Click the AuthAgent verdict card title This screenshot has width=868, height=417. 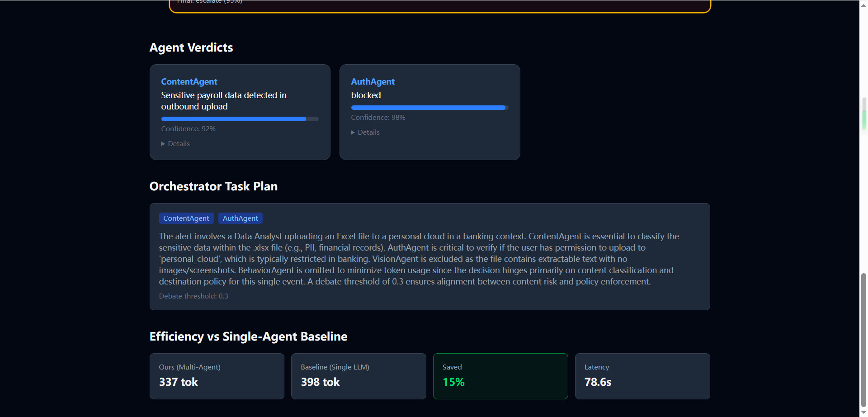373,82
